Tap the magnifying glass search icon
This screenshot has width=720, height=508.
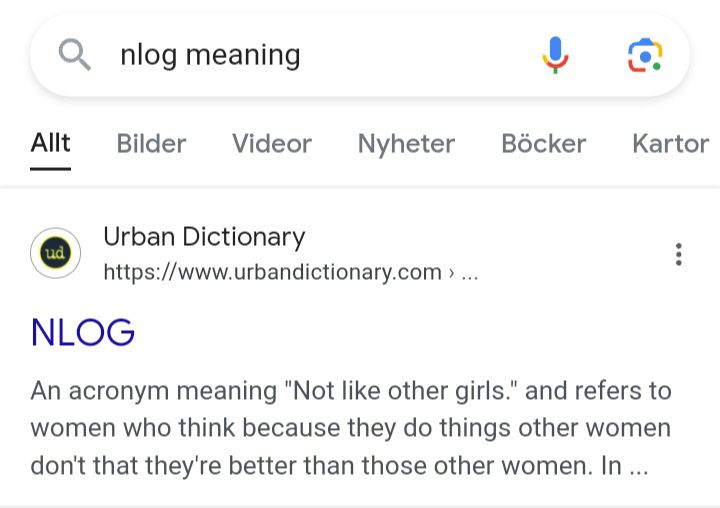(x=75, y=55)
